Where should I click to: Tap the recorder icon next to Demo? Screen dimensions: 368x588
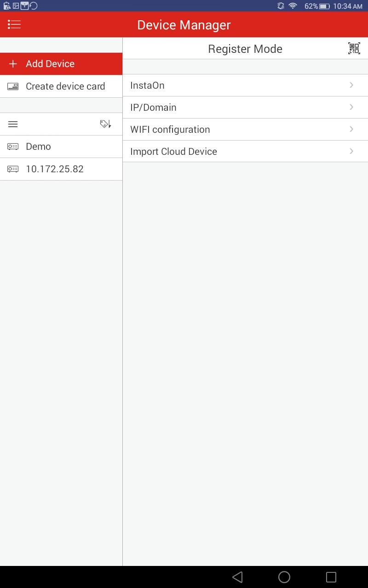click(13, 147)
